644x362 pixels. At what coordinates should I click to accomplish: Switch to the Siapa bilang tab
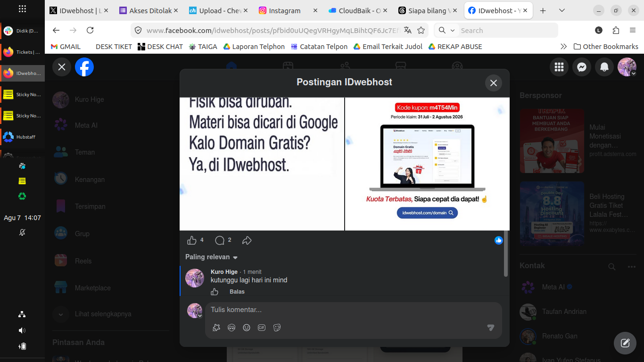(428, 10)
